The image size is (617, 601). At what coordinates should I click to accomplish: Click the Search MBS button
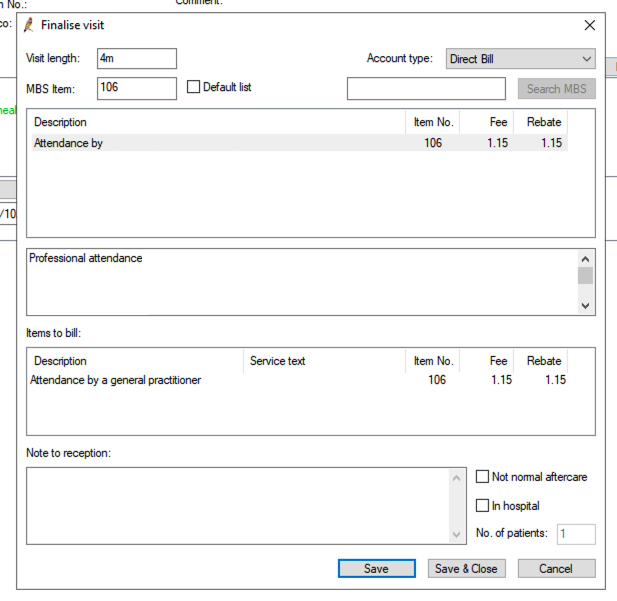(x=556, y=89)
